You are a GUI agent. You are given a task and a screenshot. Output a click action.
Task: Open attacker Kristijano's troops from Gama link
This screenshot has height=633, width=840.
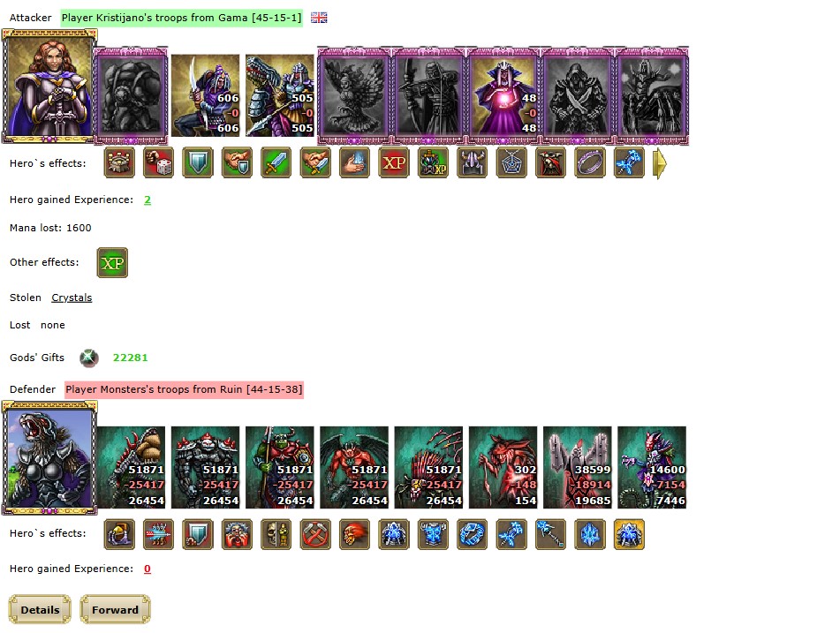(182, 18)
